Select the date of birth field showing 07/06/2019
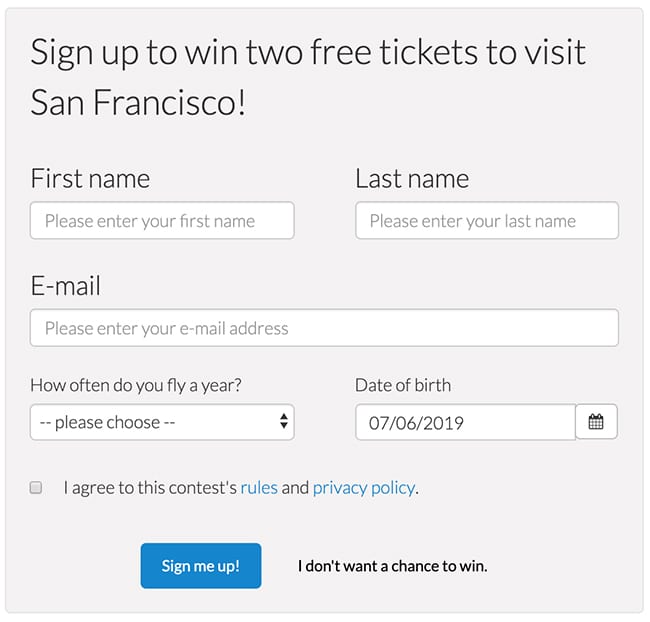The height and width of the screenshot is (622, 650). click(466, 422)
